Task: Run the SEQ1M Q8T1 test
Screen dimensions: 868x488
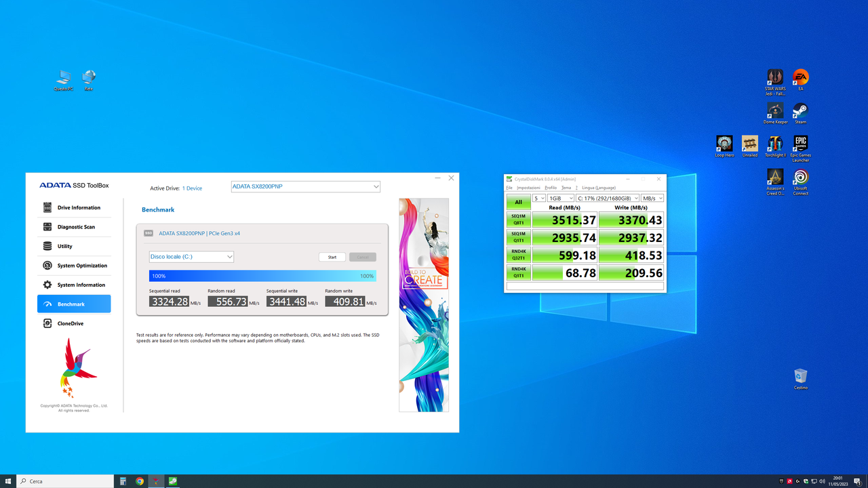Action: click(x=519, y=220)
